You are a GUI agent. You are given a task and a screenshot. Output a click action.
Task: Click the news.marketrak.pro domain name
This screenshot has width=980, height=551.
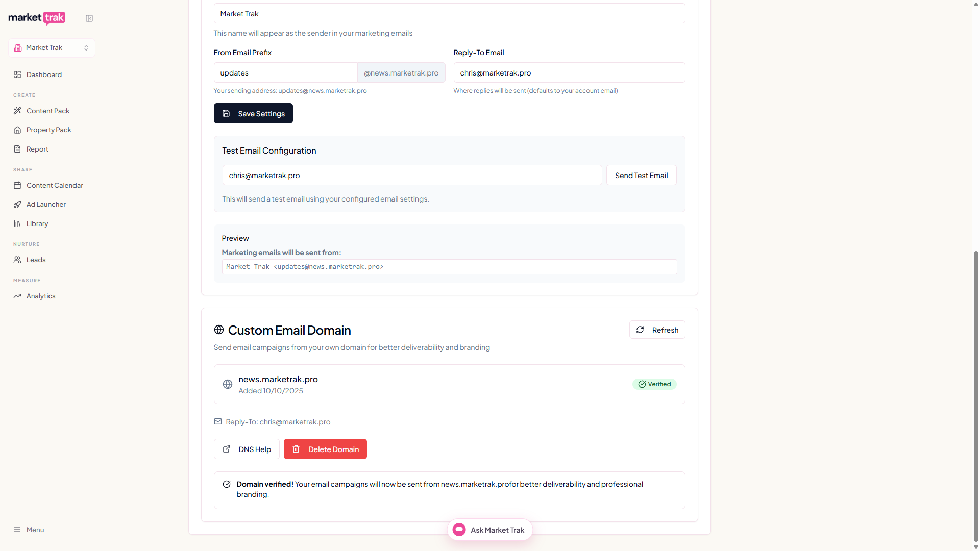point(278,380)
